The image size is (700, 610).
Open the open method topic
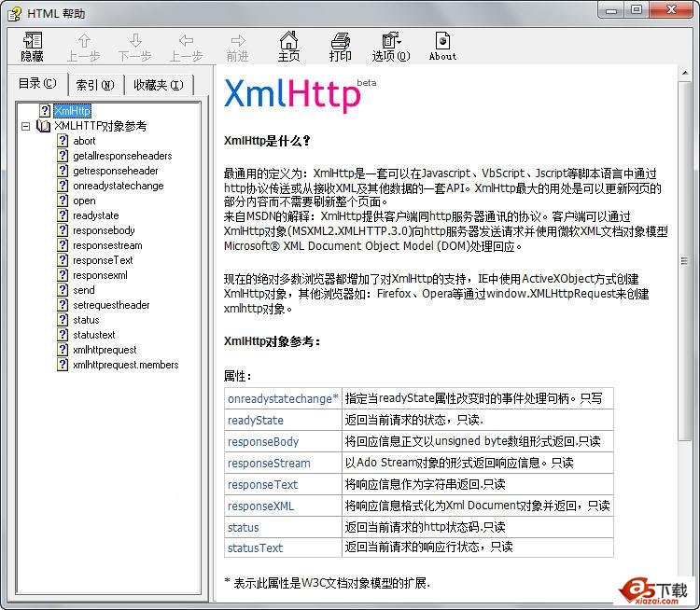click(84, 201)
